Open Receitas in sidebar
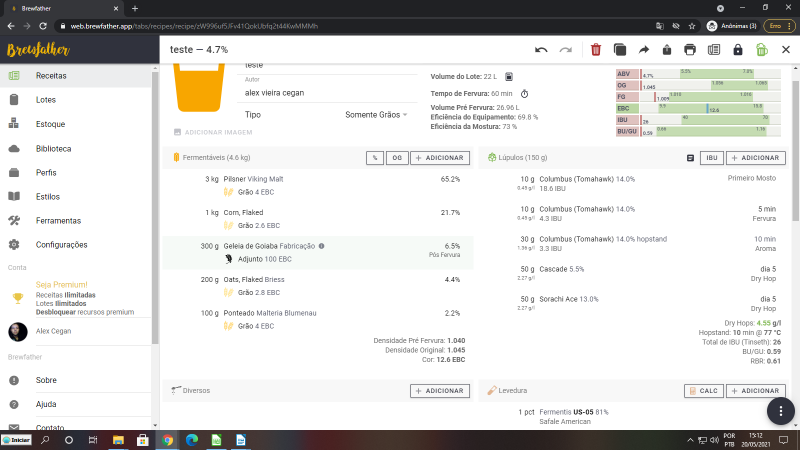 pos(76,76)
